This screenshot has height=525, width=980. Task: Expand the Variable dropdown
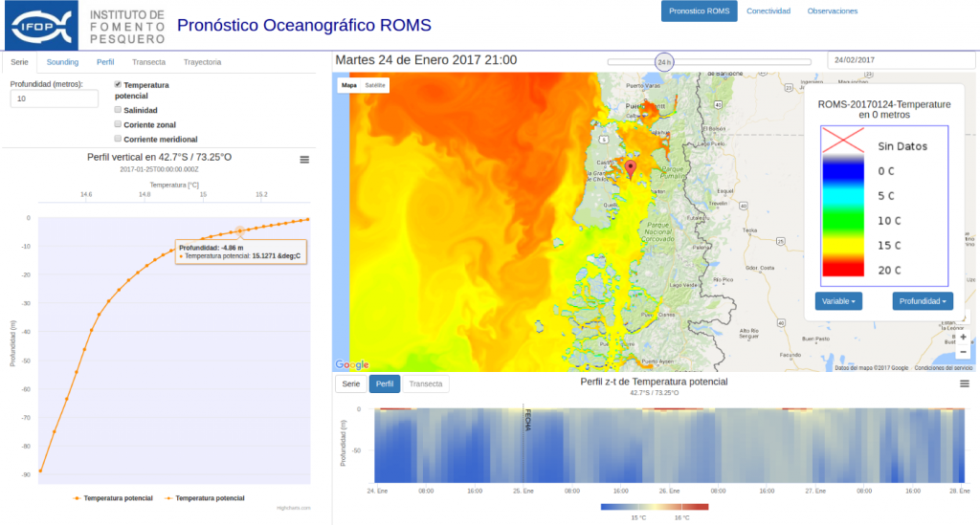point(839,301)
